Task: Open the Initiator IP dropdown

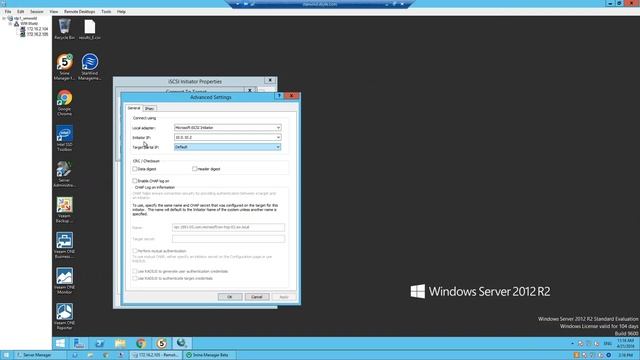Action: coord(228,138)
